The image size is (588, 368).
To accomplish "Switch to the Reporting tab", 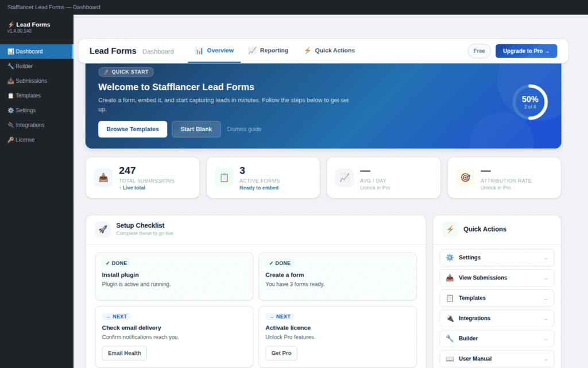I will click(268, 51).
